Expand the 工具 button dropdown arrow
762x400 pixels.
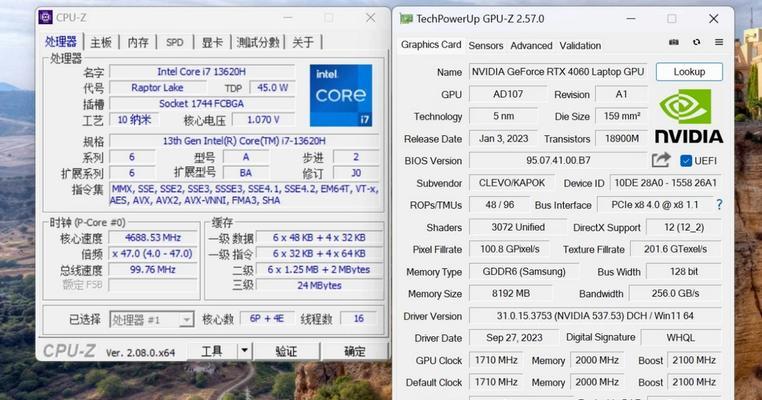[x=244, y=350]
